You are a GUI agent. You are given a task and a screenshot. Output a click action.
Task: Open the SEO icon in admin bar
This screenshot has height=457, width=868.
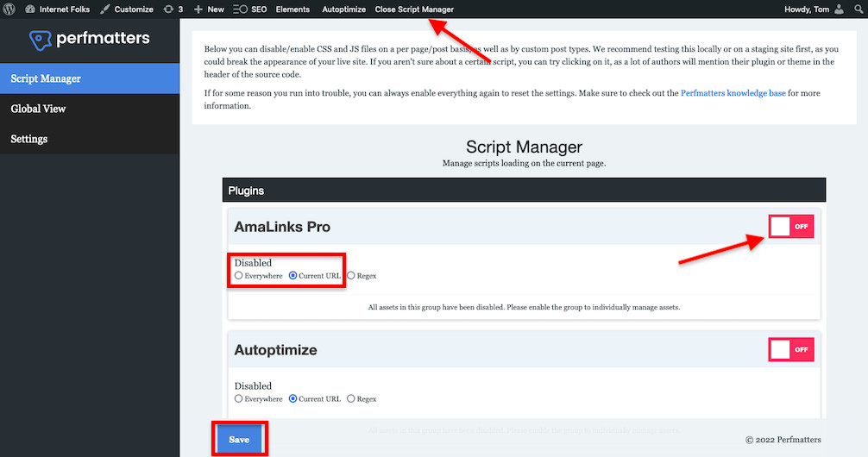pyautogui.click(x=241, y=9)
